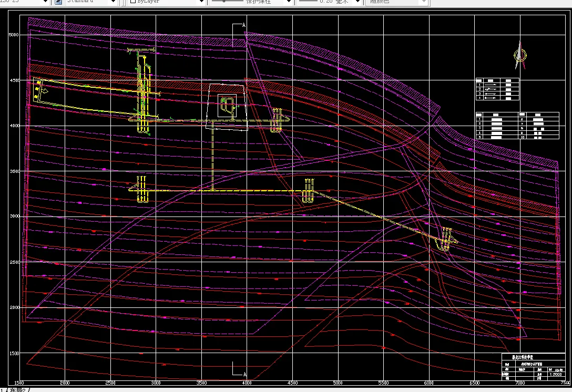This screenshot has height=392, width=572.
Task: Select the yellow loop inside the white rectangle
Action: [x=228, y=106]
